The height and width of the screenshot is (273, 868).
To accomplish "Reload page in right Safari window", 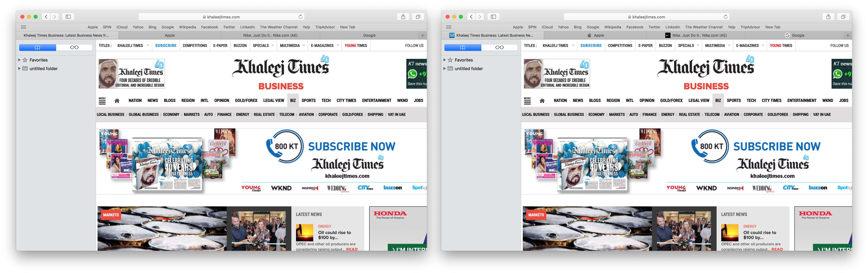I will pyautogui.click(x=726, y=17).
